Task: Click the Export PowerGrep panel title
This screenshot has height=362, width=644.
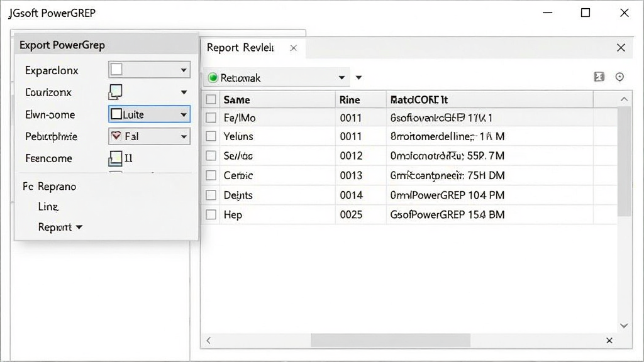Action: point(62,45)
